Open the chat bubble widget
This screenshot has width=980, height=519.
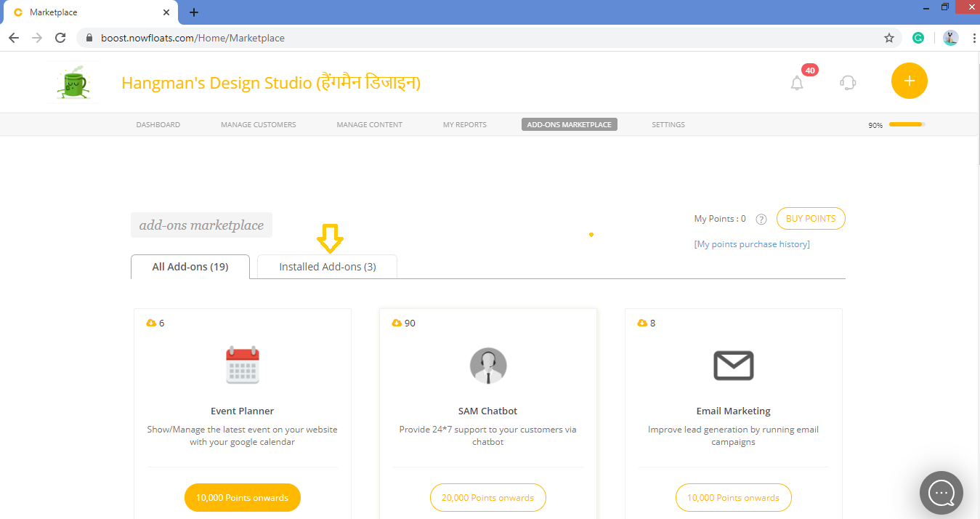[x=941, y=493]
